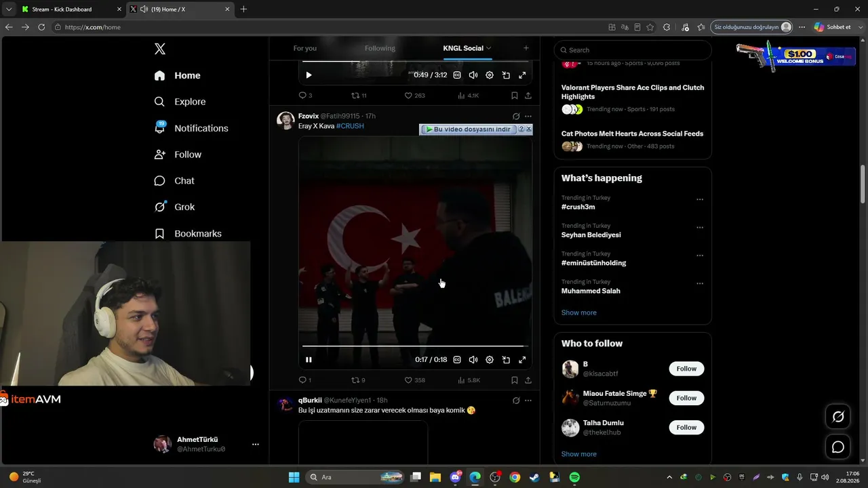Follow the account B @klsacabtf
The image size is (868, 488).
click(686, 369)
